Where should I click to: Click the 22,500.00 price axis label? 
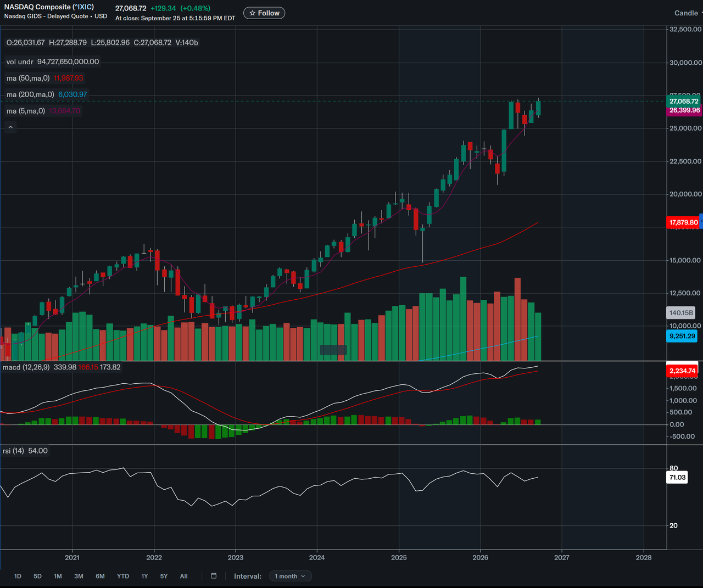pyautogui.click(x=685, y=161)
